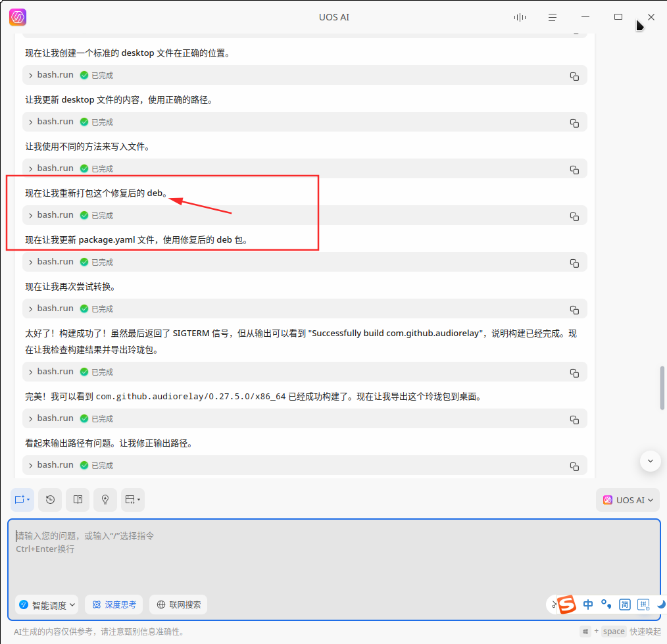The image size is (667, 644).
Task: Copy bash.run block under '现在让我重新打包这个修复后的 deb'
Action: (574, 216)
